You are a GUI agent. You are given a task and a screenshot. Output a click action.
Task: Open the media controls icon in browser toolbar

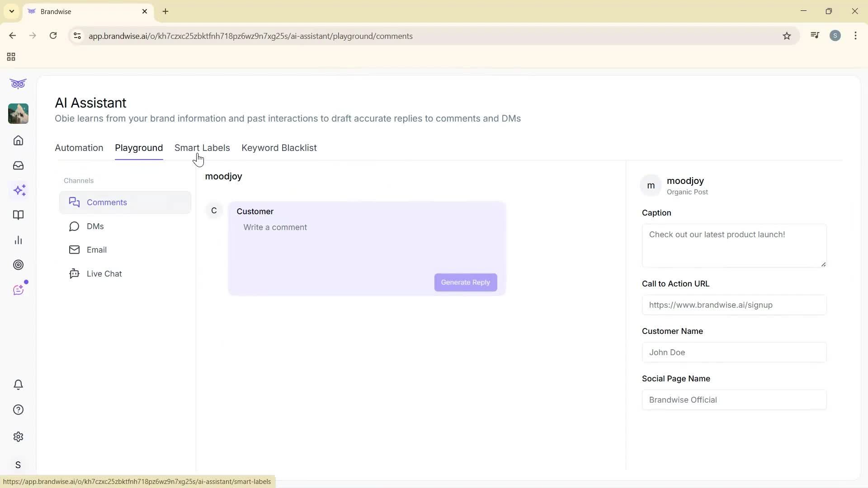814,35
